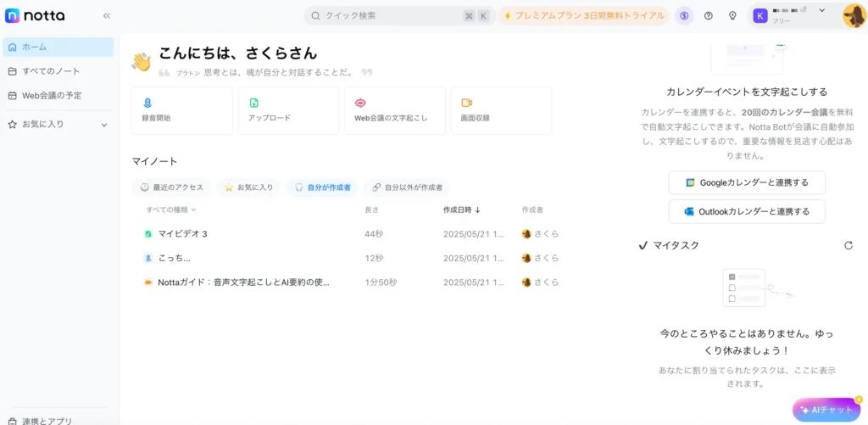This screenshot has width=868, height=425.
Task: Open the workspace switcher dropdown arrow
Action: (821, 10)
